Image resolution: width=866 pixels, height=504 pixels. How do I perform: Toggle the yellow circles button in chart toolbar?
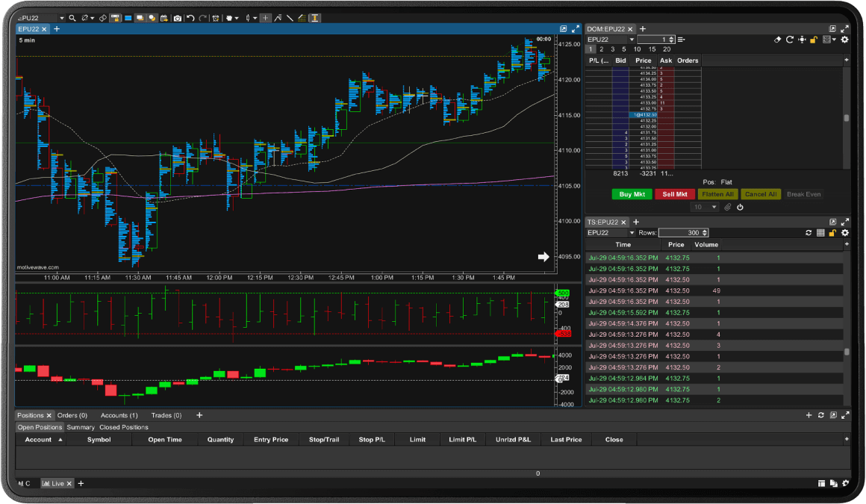[x=152, y=18]
